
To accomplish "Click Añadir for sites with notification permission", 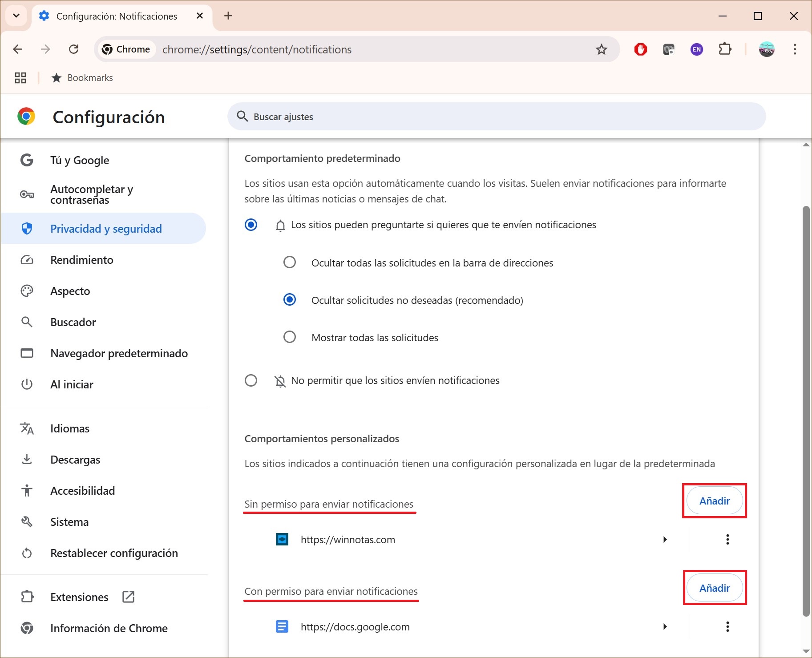I will [x=714, y=588].
